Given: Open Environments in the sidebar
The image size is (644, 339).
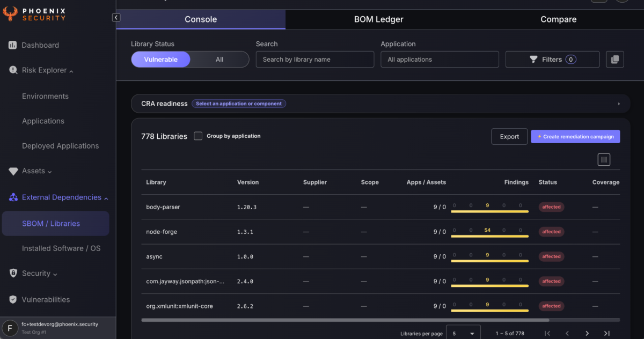Looking at the screenshot, I should pos(45,97).
